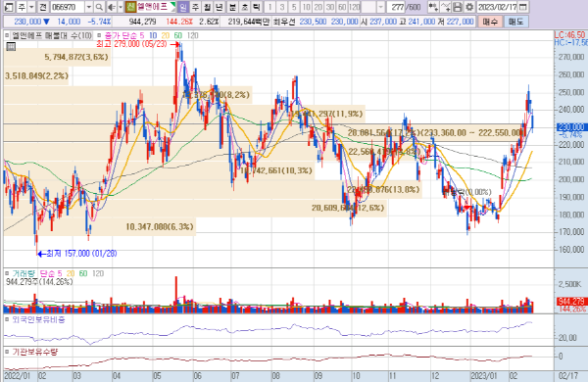The image size is (588, 382).
Task: Switch to the 주 weekly chart period
Action: point(195,7)
